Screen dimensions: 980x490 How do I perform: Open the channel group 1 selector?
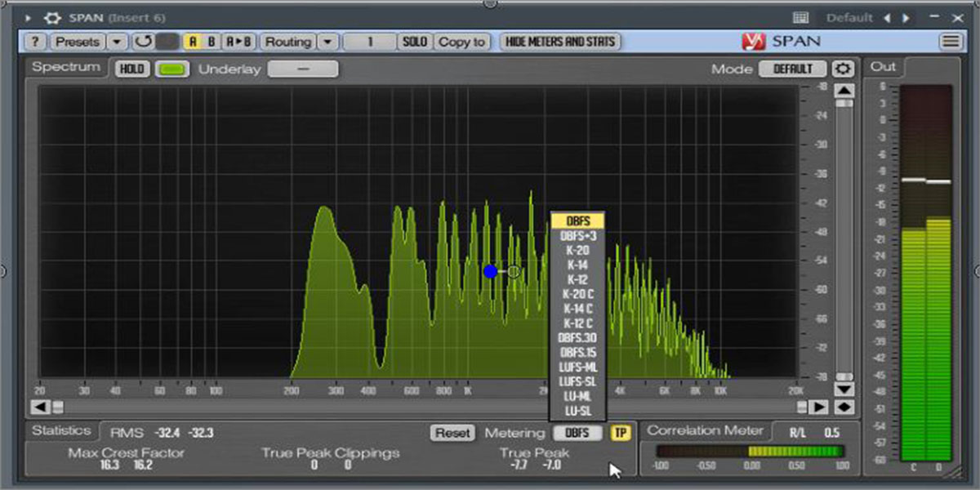coord(369,42)
